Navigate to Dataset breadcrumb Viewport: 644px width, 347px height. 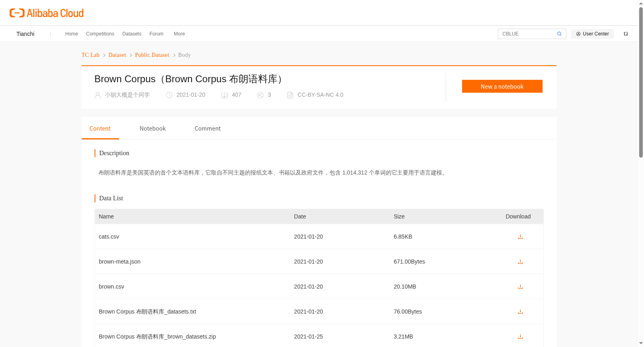click(117, 55)
